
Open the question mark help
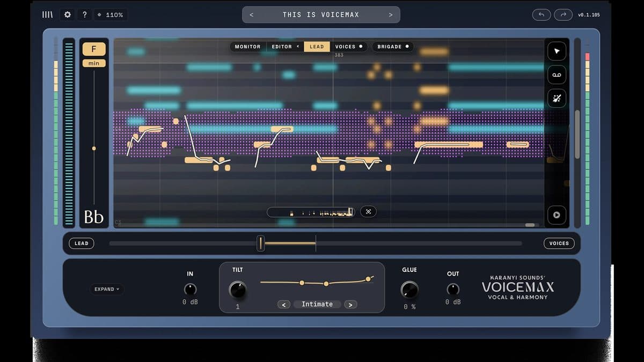tap(84, 14)
